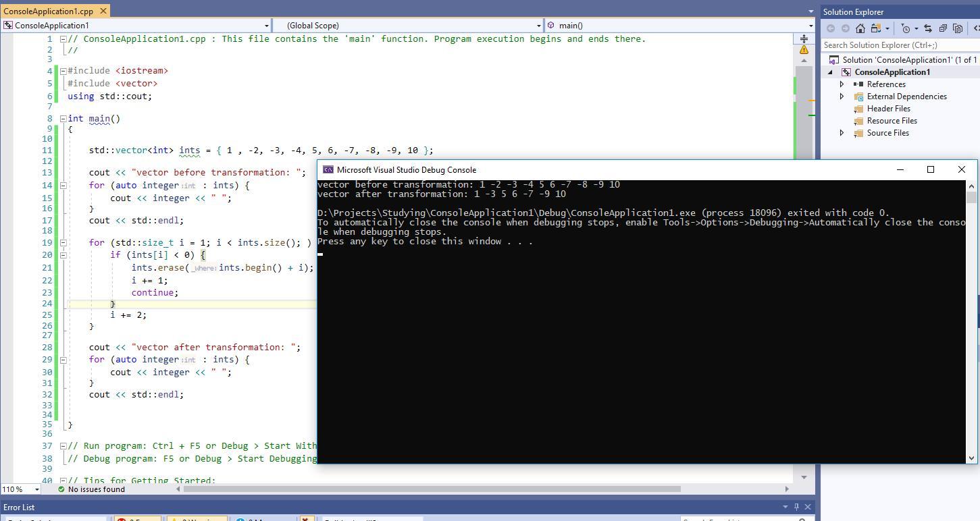Collapse the ConsoleApplication1 project node
The image size is (980, 521).
point(831,72)
